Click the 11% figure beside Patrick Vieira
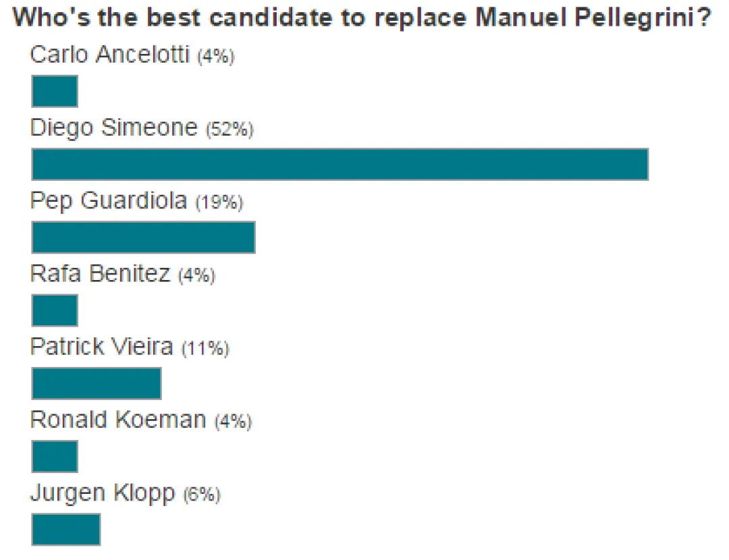The width and height of the screenshot is (729, 560). pyautogui.click(x=205, y=348)
